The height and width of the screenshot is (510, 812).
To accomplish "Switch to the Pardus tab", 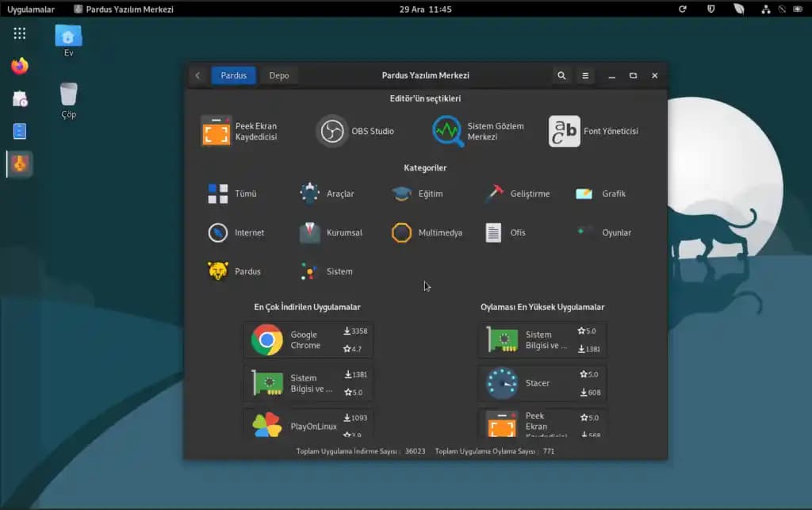I will pyautogui.click(x=233, y=75).
